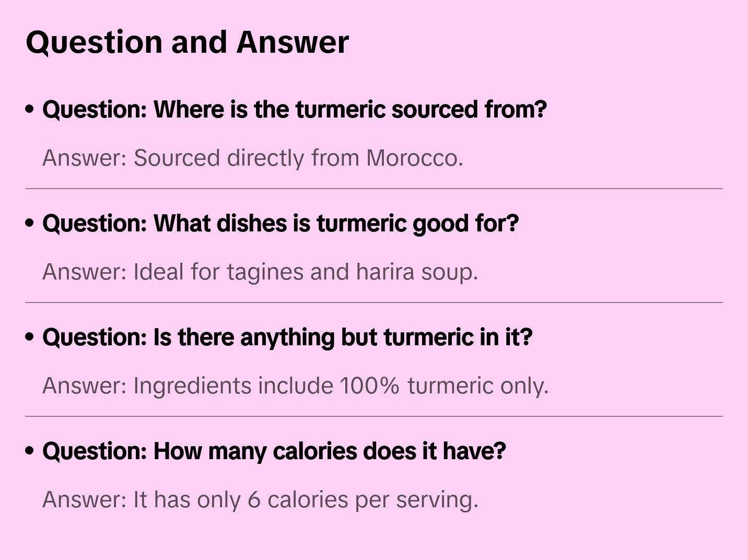The height and width of the screenshot is (560, 748).
Task: Click the divider line below the harira soup answer
Action: (x=374, y=302)
